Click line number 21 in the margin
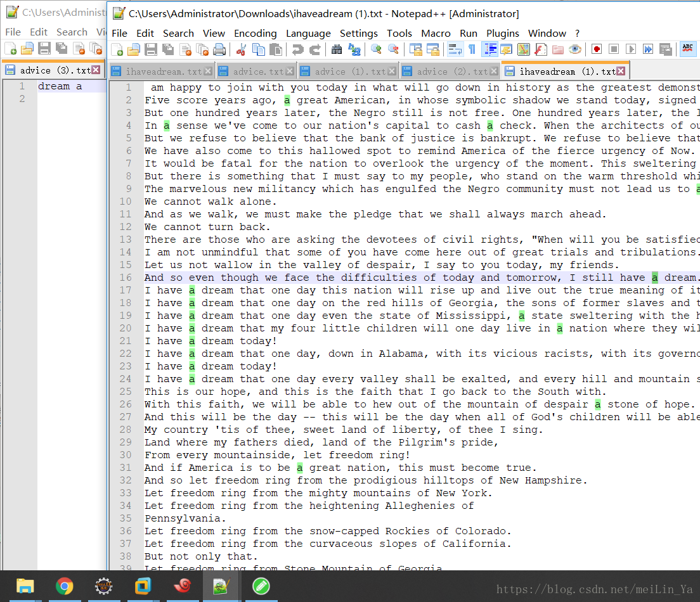This screenshot has width=700, height=602. 126,341
